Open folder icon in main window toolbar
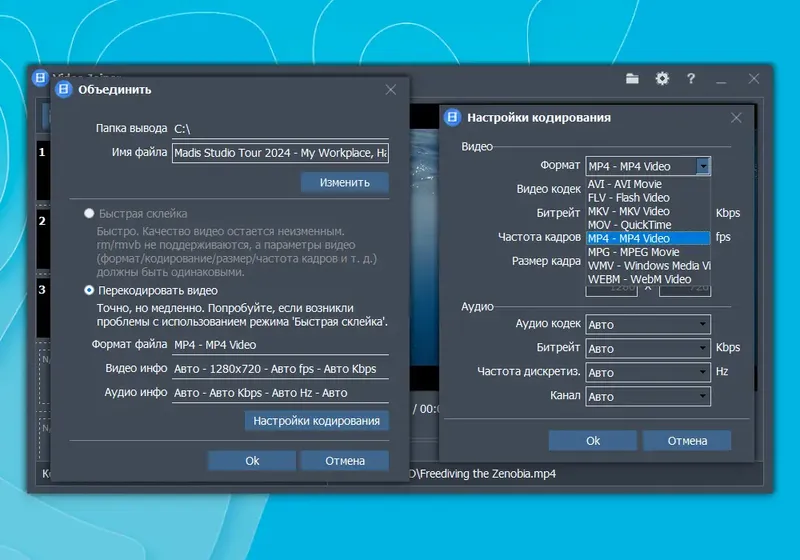Screen dimensions: 800x560 pyautogui.click(x=632, y=79)
